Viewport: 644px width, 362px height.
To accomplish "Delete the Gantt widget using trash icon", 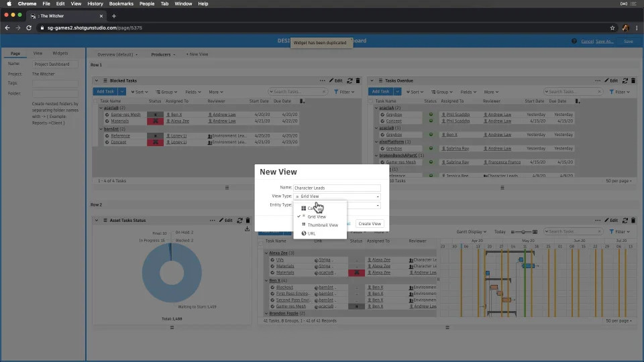I will pos(633,221).
